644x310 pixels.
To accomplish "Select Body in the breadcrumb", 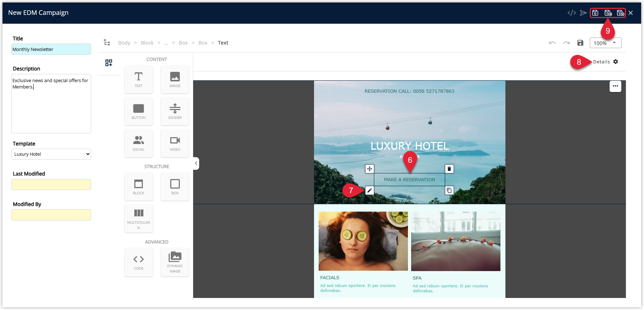I will [124, 43].
